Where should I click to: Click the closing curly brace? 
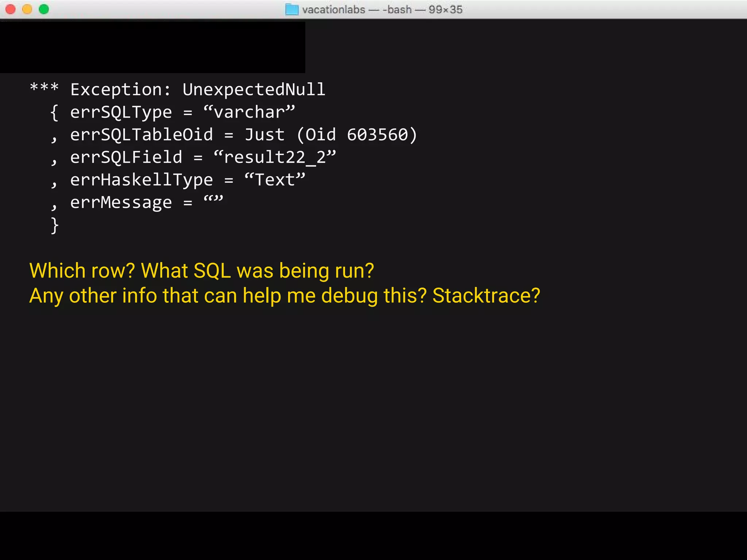point(55,225)
